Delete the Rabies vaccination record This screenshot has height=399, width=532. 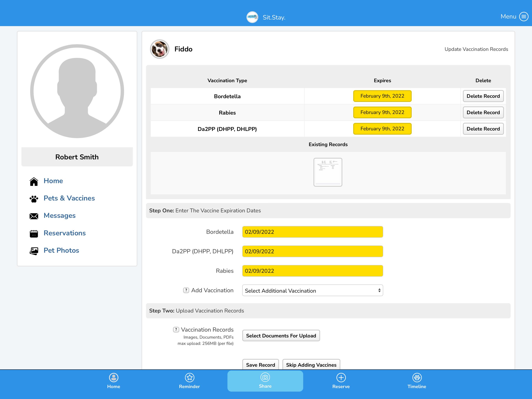click(483, 112)
